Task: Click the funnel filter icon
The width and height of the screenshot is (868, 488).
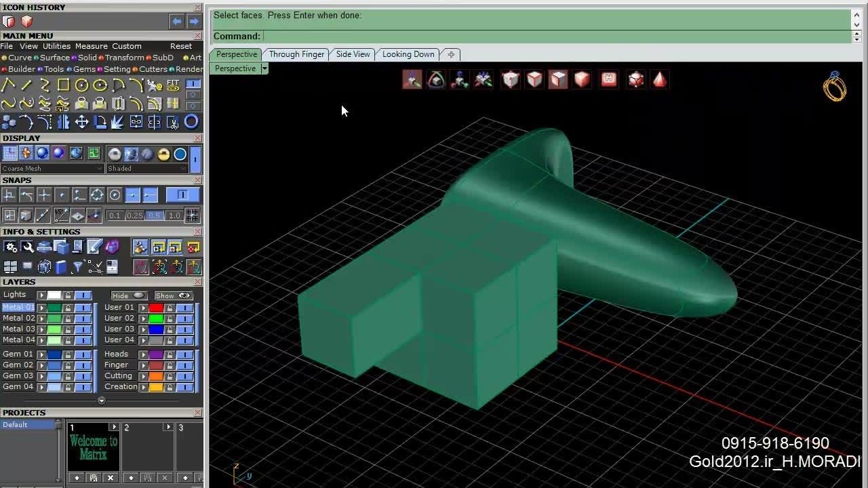Action: pos(77,267)
